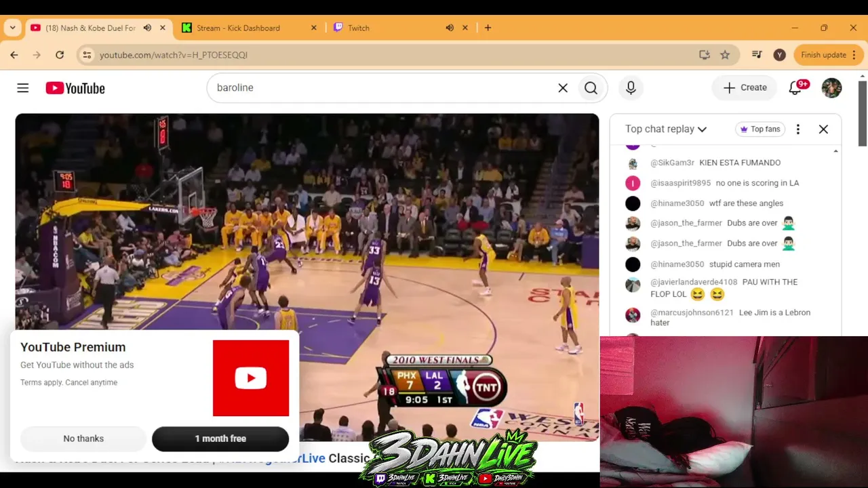This screenshot has height=488, width=868.
Task: Go to YouTube home via the logo
Action: (x=75, y=88)
